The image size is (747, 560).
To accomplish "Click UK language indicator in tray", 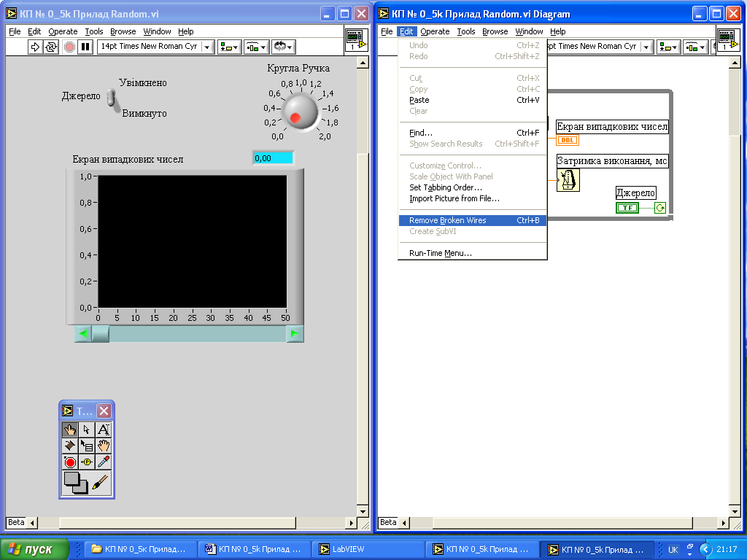I will 673,550.
